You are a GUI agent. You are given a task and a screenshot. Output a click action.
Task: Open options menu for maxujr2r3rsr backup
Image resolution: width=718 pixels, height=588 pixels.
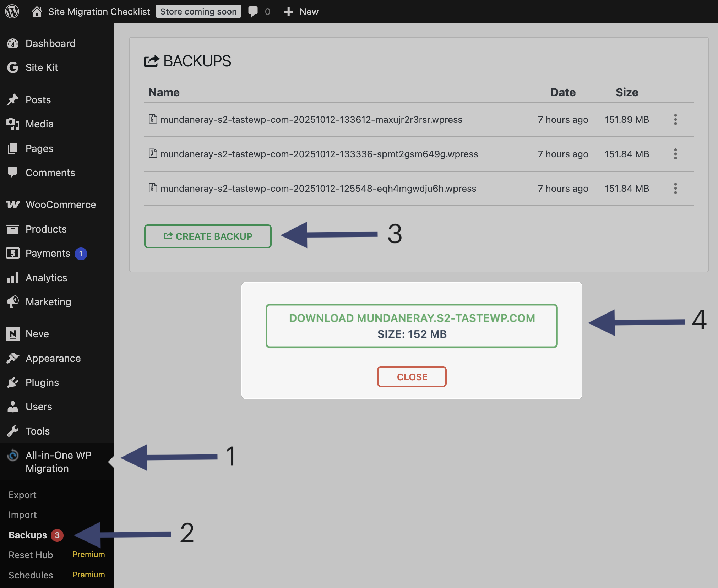point(675,120)
